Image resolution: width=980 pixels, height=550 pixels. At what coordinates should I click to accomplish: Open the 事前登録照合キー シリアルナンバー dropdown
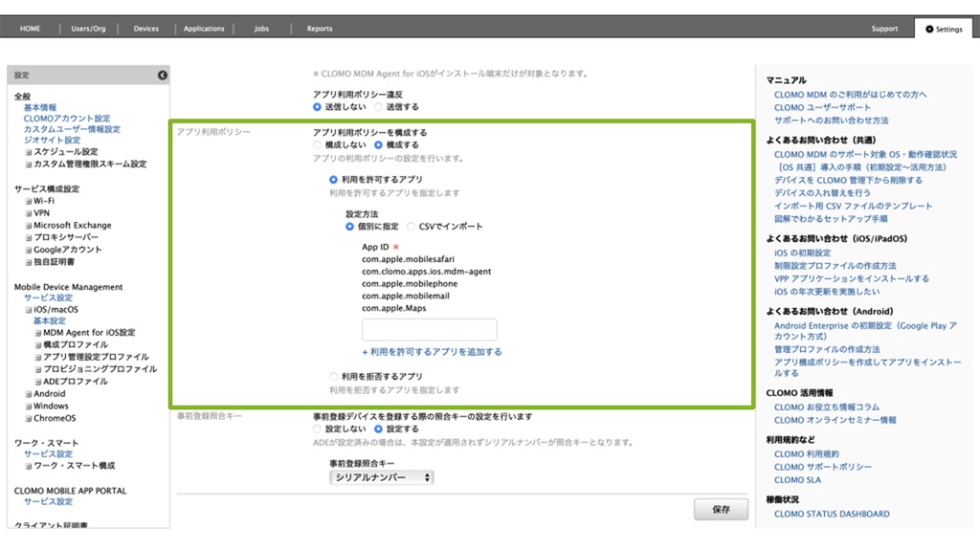381,477
